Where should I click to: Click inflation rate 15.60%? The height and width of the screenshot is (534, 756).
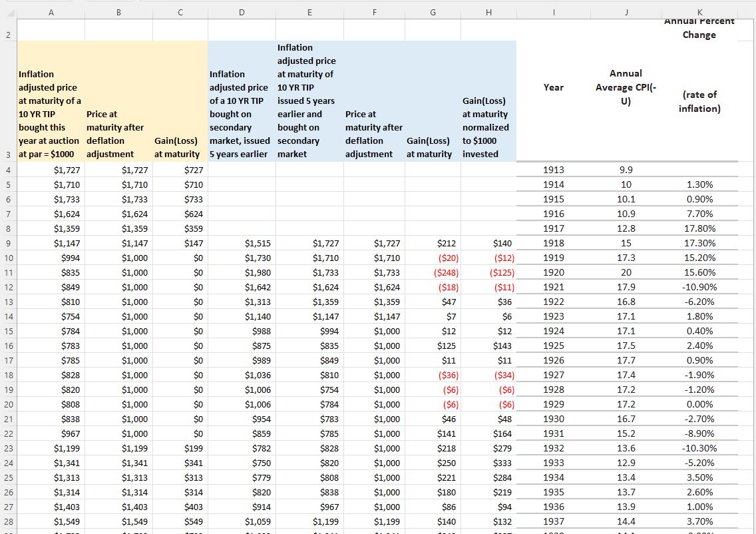coord(699,273)
